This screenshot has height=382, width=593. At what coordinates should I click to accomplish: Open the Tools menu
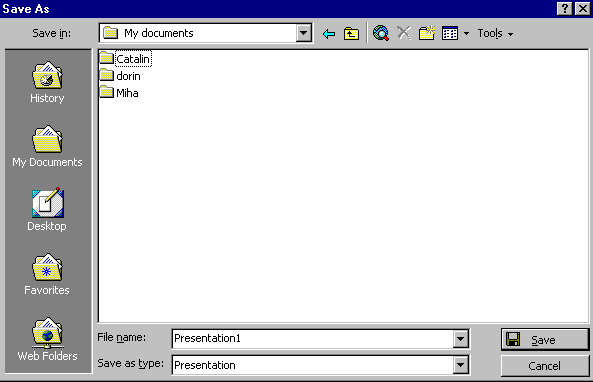click(495, 34)
